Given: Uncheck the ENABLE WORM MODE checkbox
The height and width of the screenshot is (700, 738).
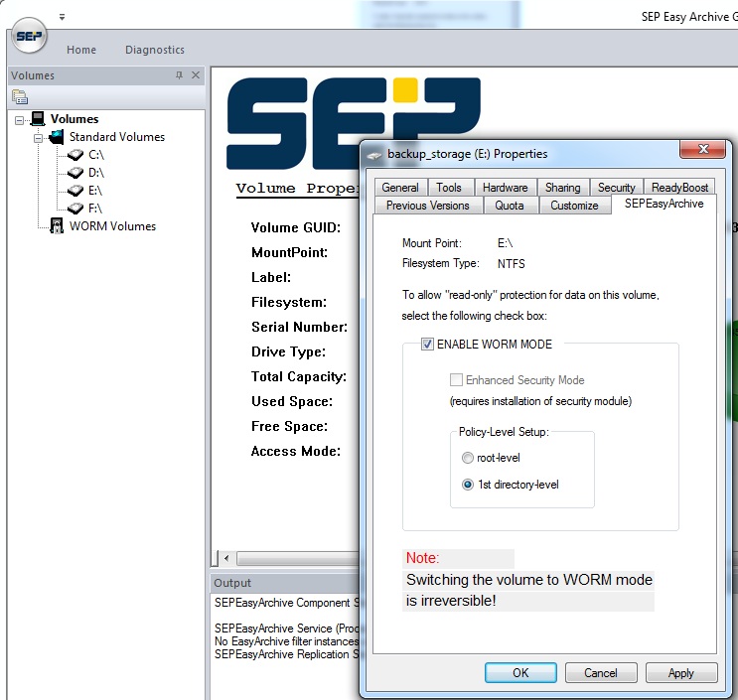Looking at the screenshot, I should point(427,345).
